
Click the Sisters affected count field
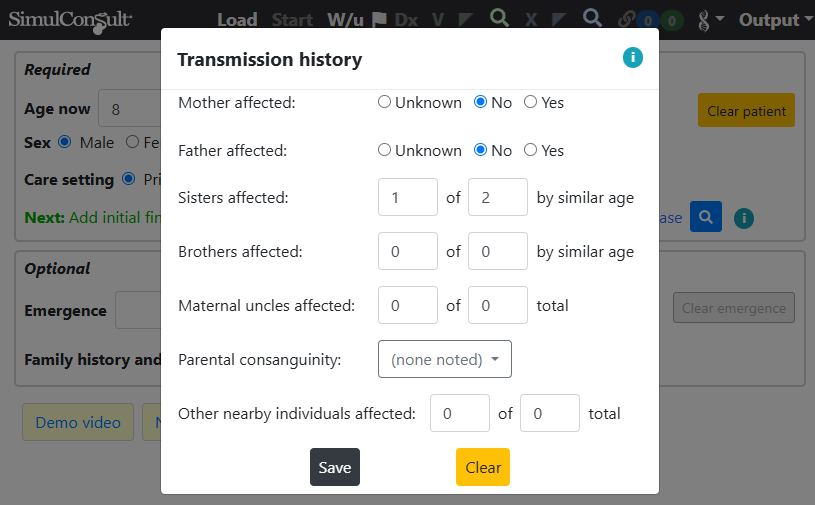408,197
